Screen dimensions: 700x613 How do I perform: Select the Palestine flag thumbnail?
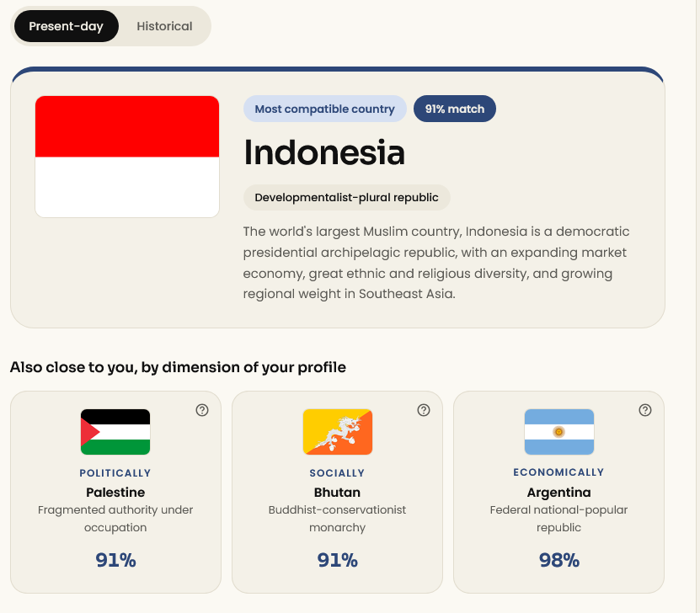point(115,432)
